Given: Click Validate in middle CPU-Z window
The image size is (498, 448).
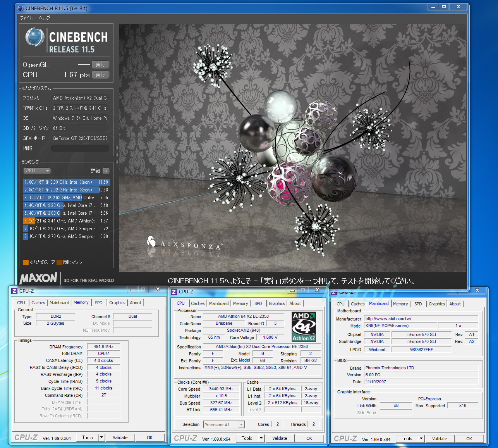Looking at the screenshot, I should click(280, 438).
